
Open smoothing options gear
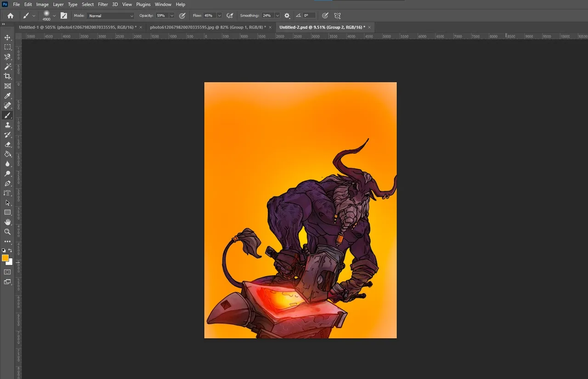coord(287,16)
